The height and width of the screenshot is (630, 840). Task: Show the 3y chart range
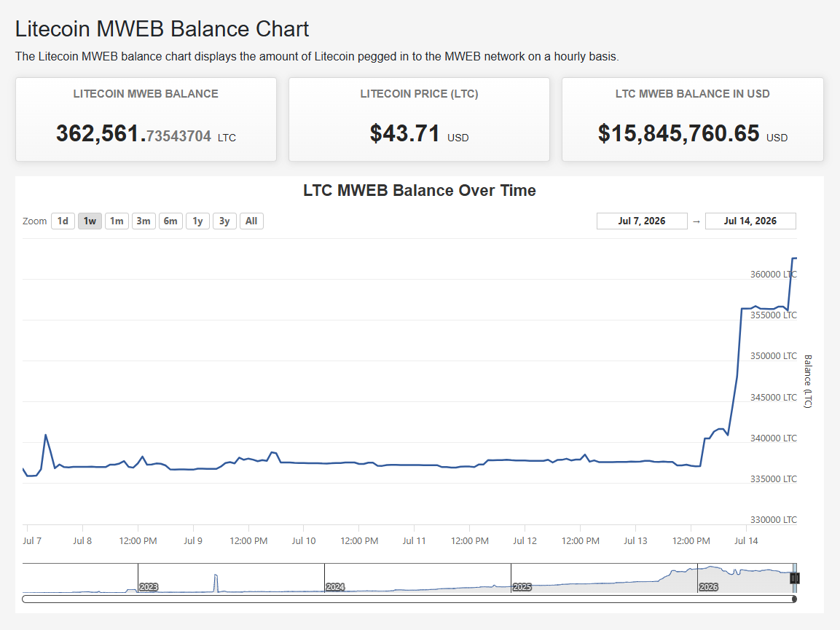pyautogui.click(x=224, y=221)
